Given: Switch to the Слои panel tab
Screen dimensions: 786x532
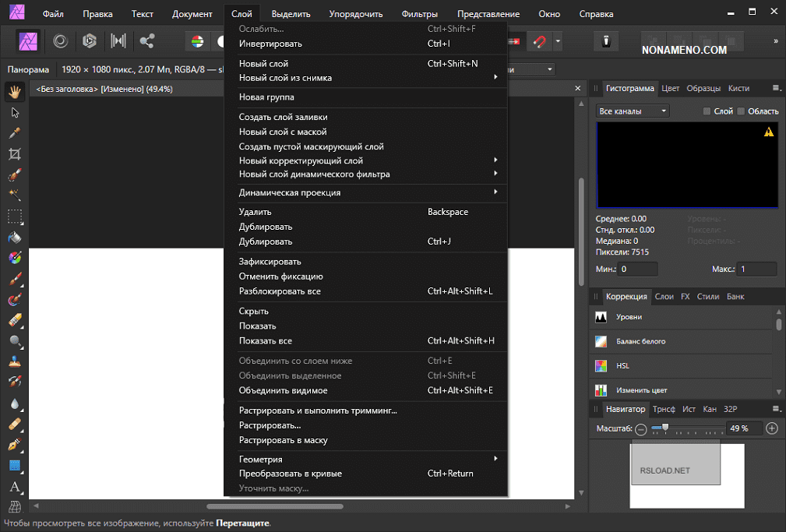Looking at the screenshot, I should pos(664,297).
